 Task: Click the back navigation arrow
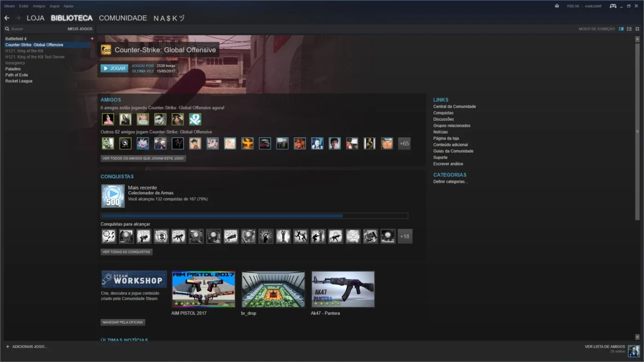(x=7, y=18)
